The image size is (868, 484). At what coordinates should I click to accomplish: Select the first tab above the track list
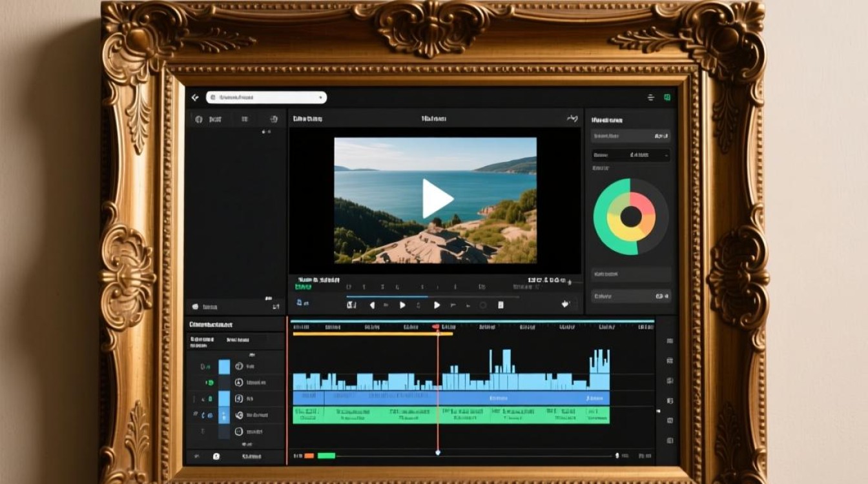[x=201, y=342]
